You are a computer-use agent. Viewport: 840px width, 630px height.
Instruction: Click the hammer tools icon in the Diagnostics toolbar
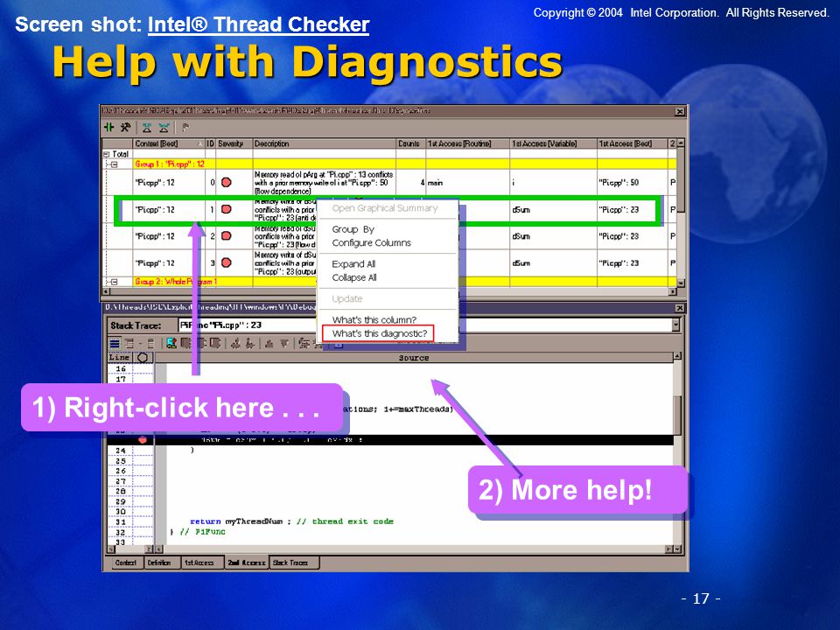tap(125, 128)
